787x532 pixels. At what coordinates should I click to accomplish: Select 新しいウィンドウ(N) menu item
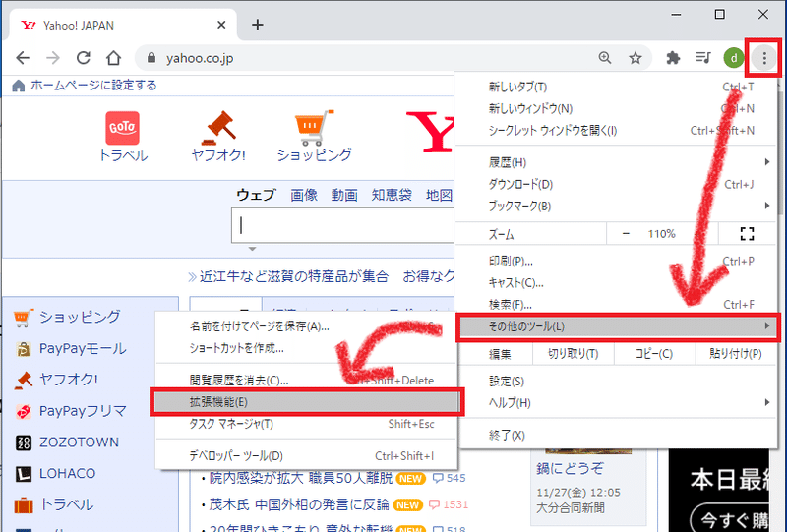pos(618,108)
